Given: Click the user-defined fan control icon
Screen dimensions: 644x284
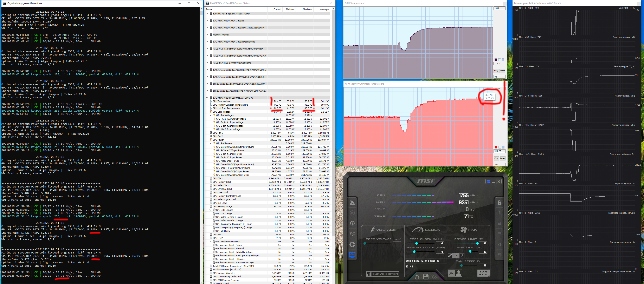Looking at the screenshot, I should click(459, 273).
